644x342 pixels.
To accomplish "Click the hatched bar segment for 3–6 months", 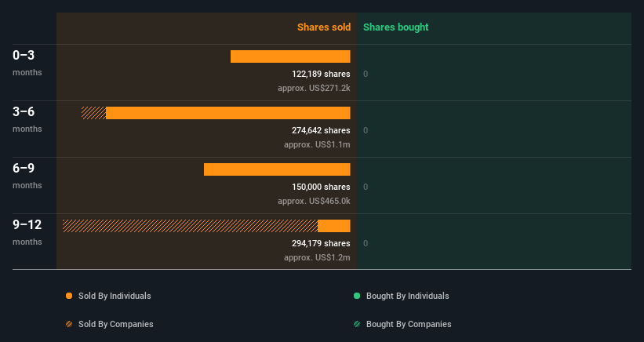I will coord(93,113).
